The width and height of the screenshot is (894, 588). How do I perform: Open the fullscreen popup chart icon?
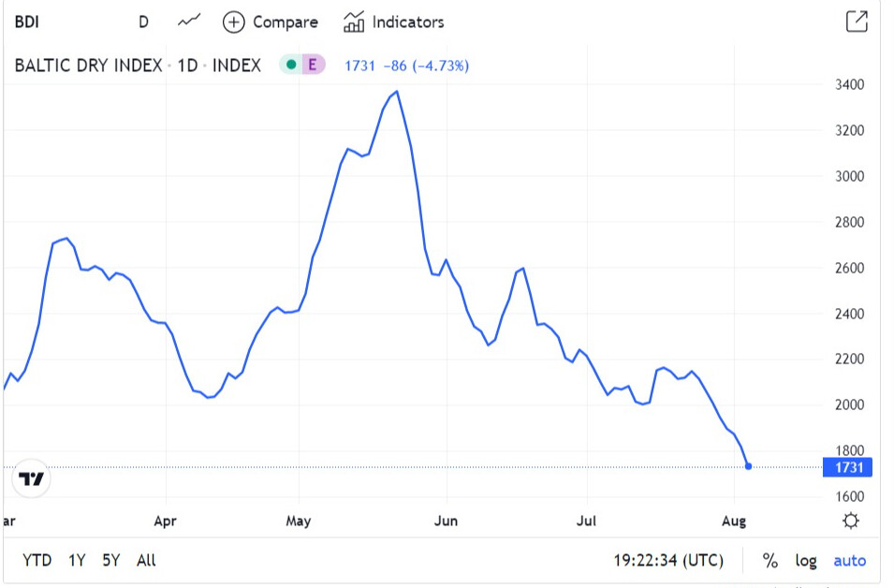856,22
